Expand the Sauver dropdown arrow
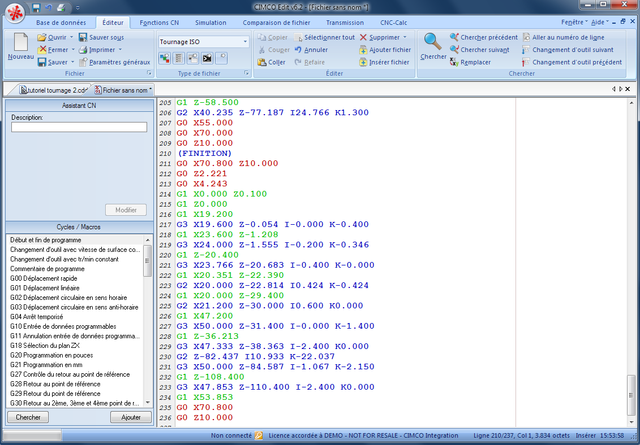This screenshot has height=445, width=640. coord(73,62)
